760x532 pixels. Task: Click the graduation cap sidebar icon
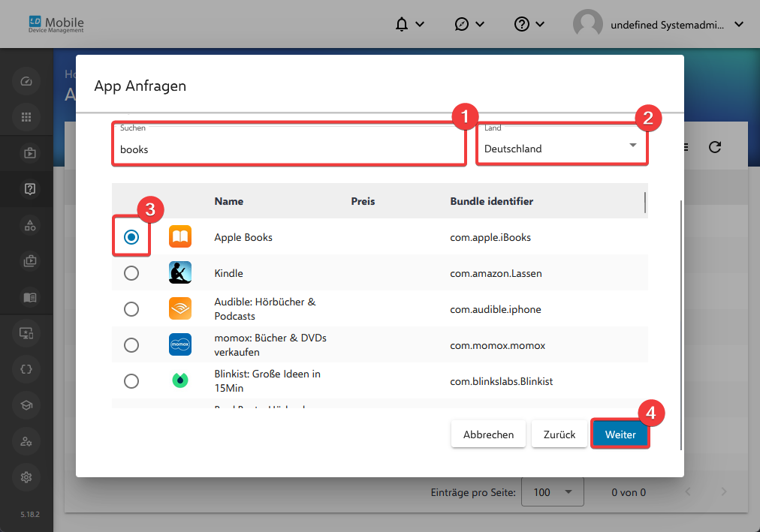[x=26, y=405]
